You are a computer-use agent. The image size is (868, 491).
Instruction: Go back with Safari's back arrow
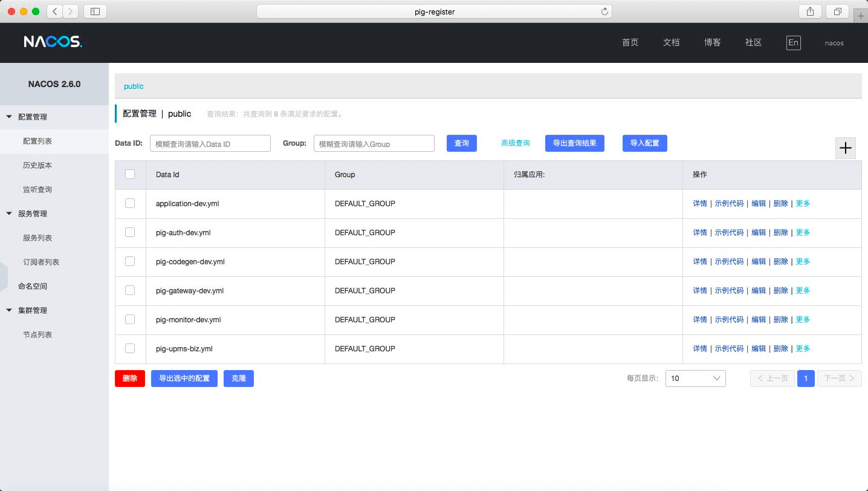[x=55, y=11]
